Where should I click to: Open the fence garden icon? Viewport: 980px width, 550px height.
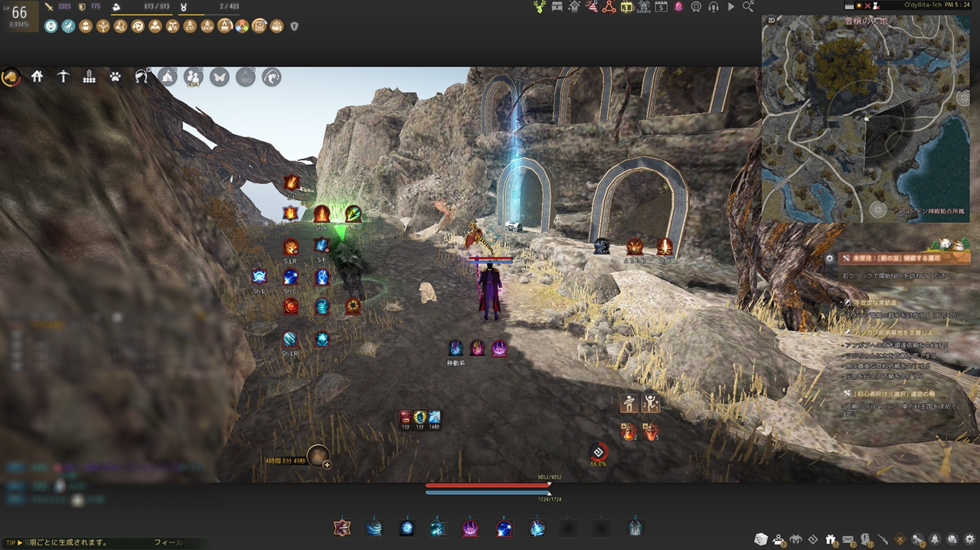[x=89, y=77]
